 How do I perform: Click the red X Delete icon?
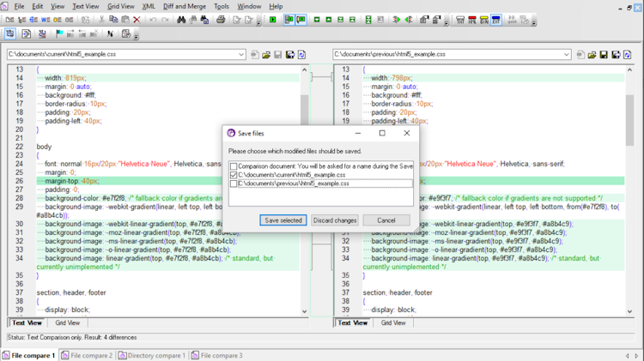[137, 20]
